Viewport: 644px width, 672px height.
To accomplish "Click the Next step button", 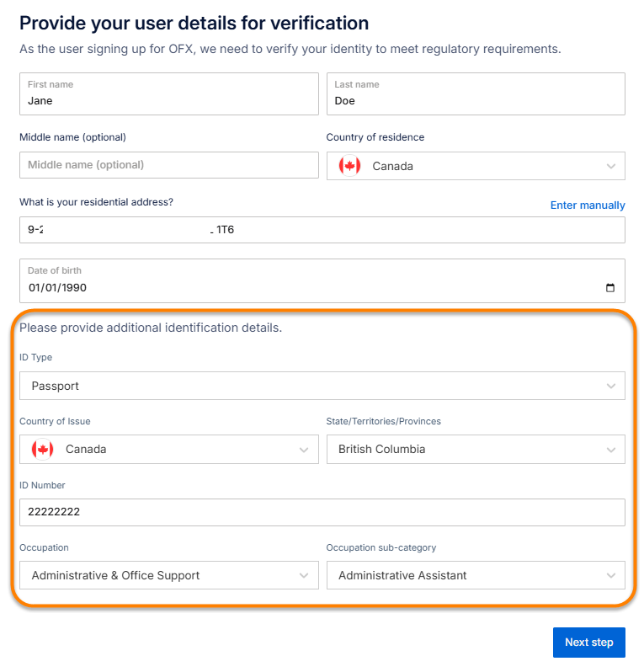I will tap(588, 643).
